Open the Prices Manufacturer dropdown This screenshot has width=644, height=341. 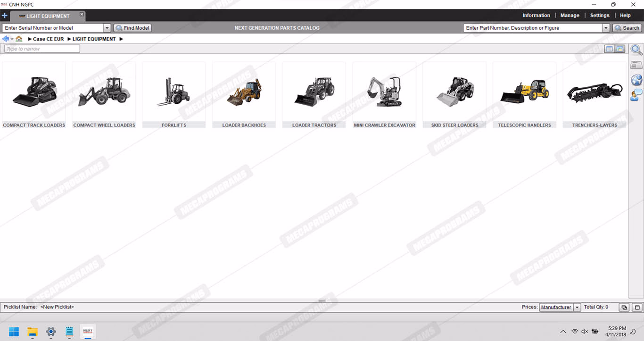(577, 308)
